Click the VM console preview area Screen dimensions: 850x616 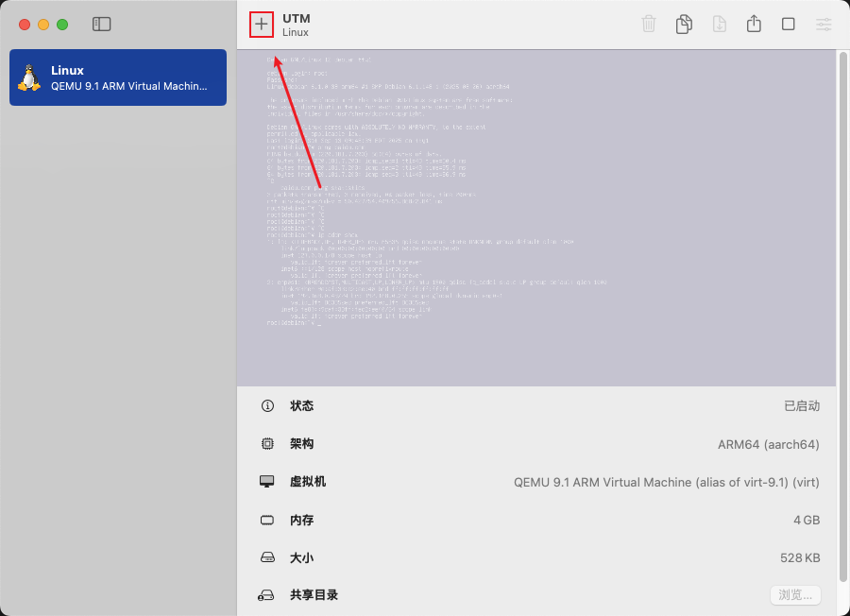536,217
